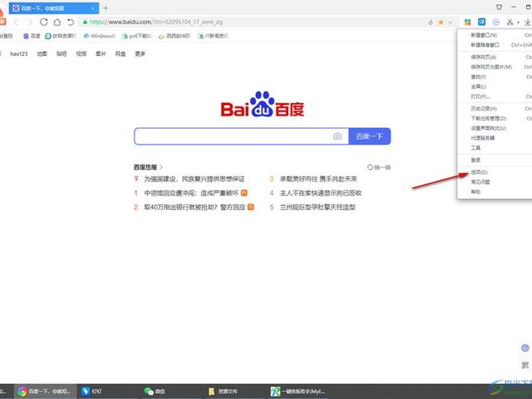Open 历史记录(H) from the menu
Screen dimensions: 532x399
(x=495, y=108)
